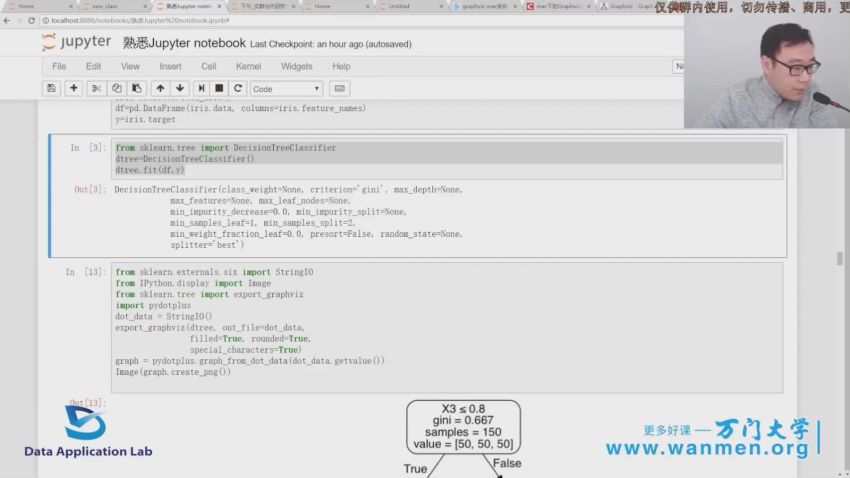The height and width of the screenshot is (478, 850).
Task: Go back with browser back arrow
Action: click(7, 21)
